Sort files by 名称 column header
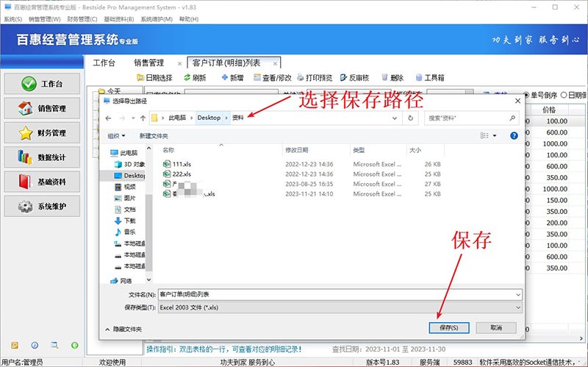Image resolution: width=588 pixels, height=367 pixels. pos(168,150)
